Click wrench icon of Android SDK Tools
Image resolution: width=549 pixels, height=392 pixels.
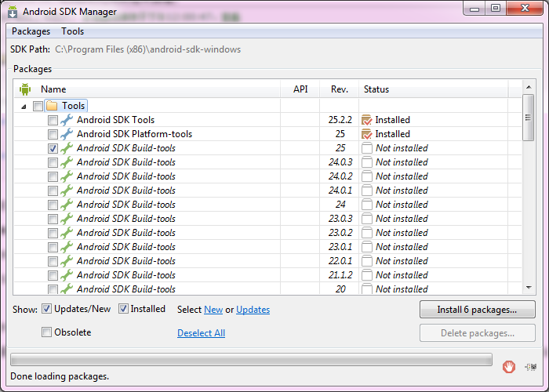[67, 120]
